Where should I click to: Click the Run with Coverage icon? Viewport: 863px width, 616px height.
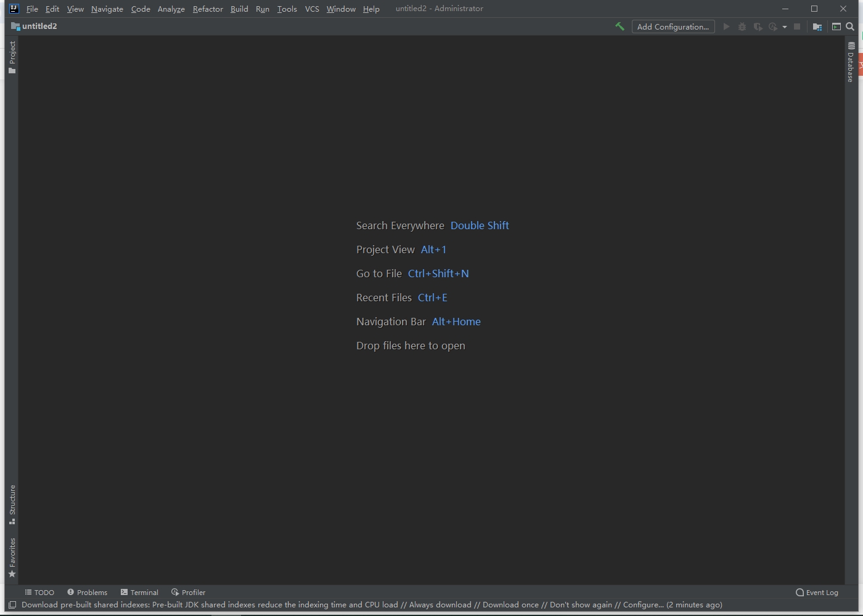pos(758,26)
